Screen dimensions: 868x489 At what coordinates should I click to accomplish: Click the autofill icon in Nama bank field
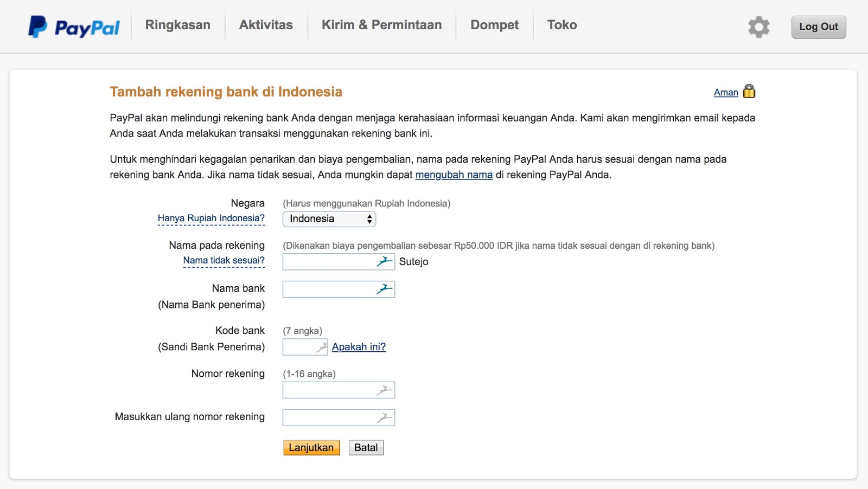pos(384,288)
